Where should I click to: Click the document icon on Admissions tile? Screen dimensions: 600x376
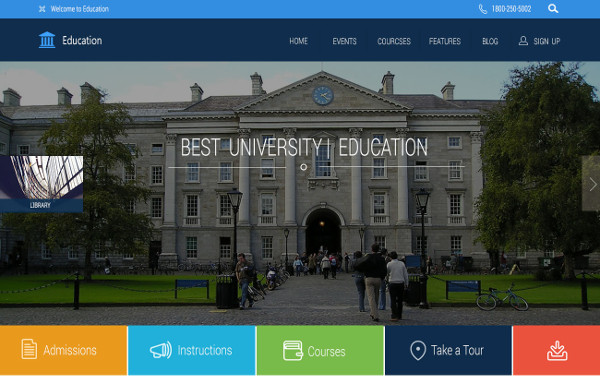(29, 349)
